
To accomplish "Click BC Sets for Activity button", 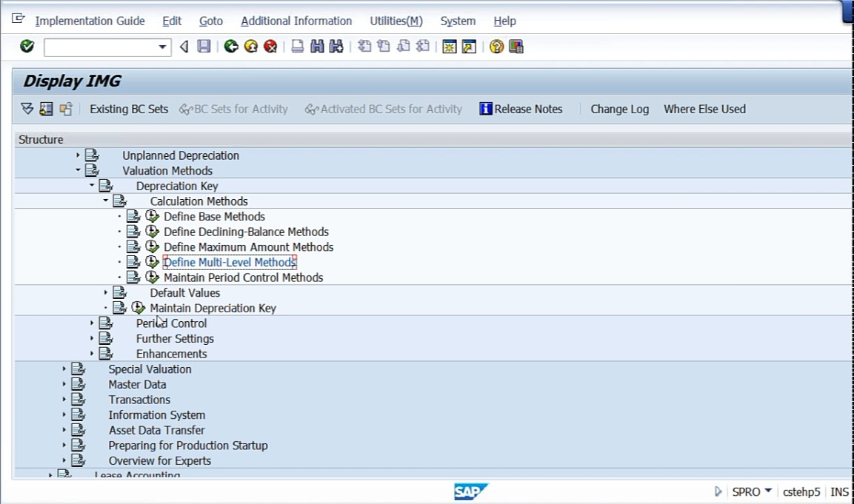I will coord(233,109).
